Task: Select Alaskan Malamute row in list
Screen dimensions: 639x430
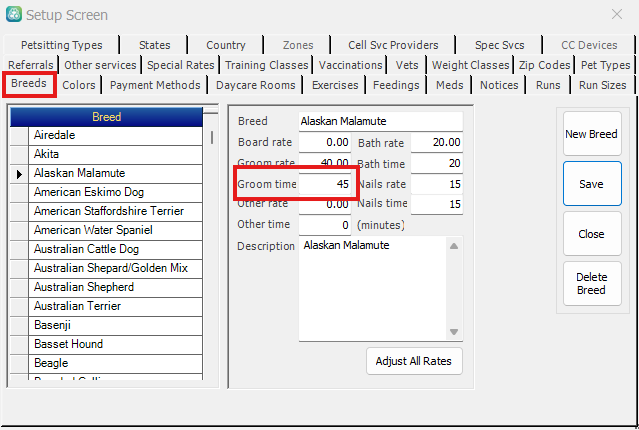Action: (115, 173)
